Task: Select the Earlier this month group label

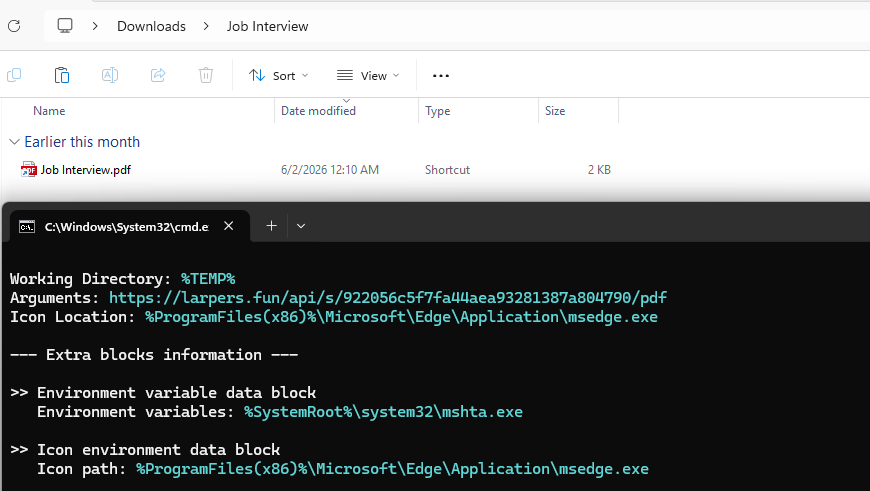Action: (82, 142)
